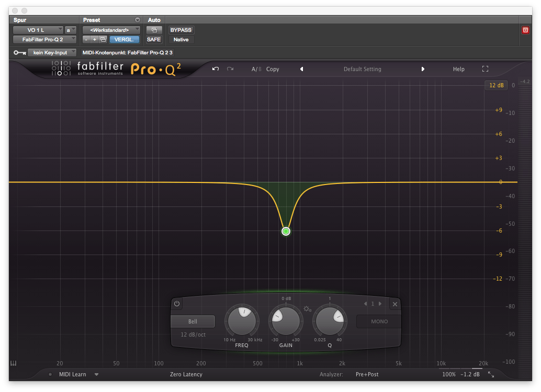Select the green EQ band node
The image size is (541, 392).
(286, 232)
